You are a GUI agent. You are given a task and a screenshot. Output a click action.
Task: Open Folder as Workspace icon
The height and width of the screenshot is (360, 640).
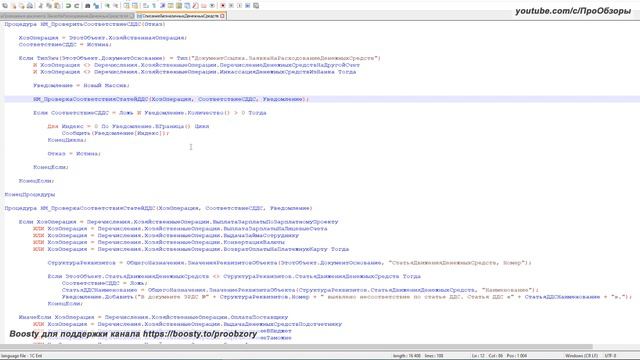(x=204, y=6)
